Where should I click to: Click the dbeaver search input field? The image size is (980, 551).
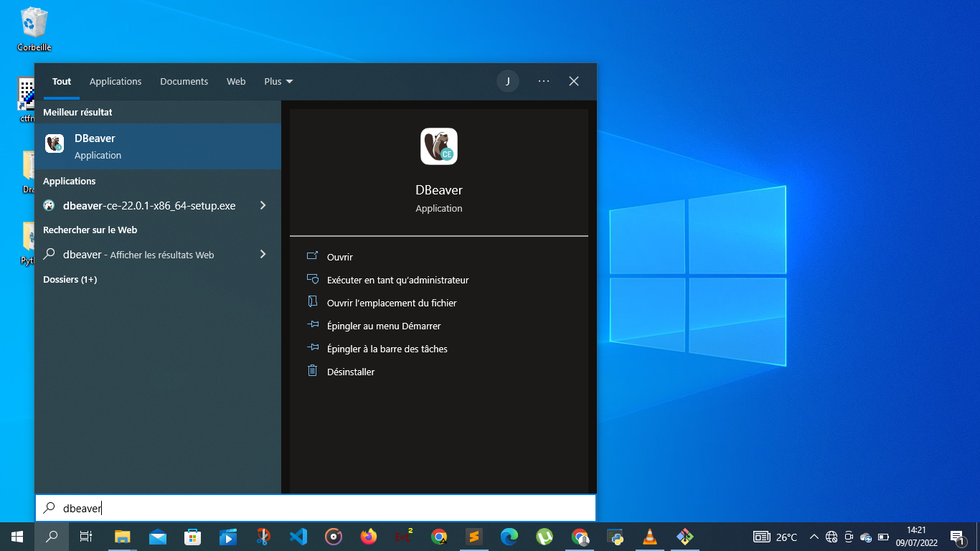316,508
